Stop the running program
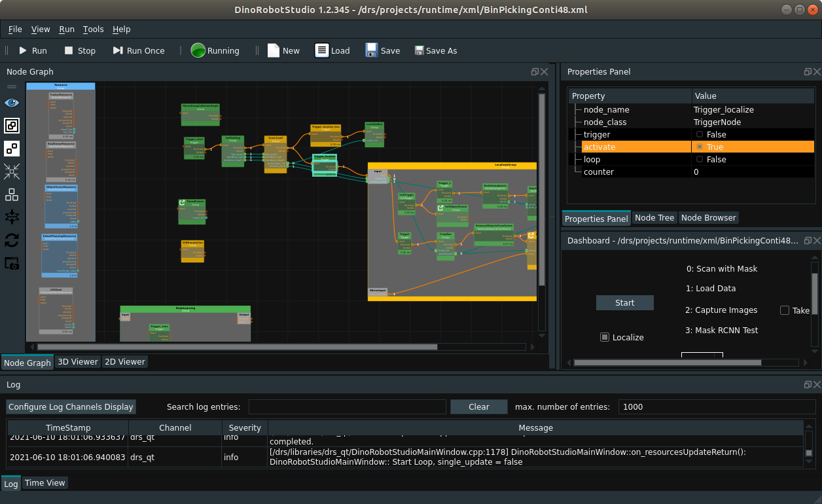 tap(79, 50)
